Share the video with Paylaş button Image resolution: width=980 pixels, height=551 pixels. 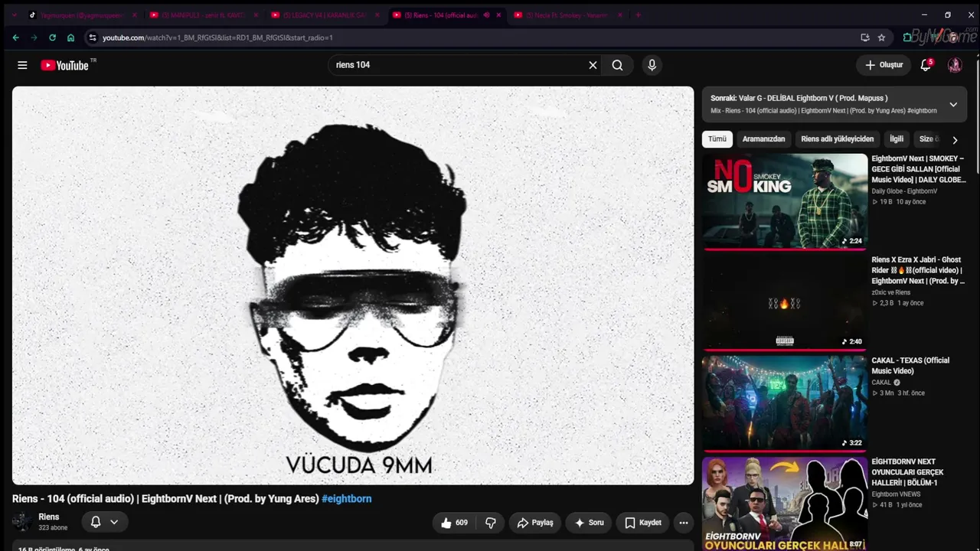pos(535,523)
